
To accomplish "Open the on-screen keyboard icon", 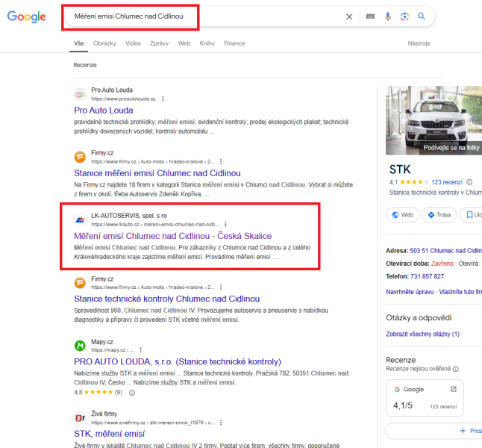I will coord(370,16).
